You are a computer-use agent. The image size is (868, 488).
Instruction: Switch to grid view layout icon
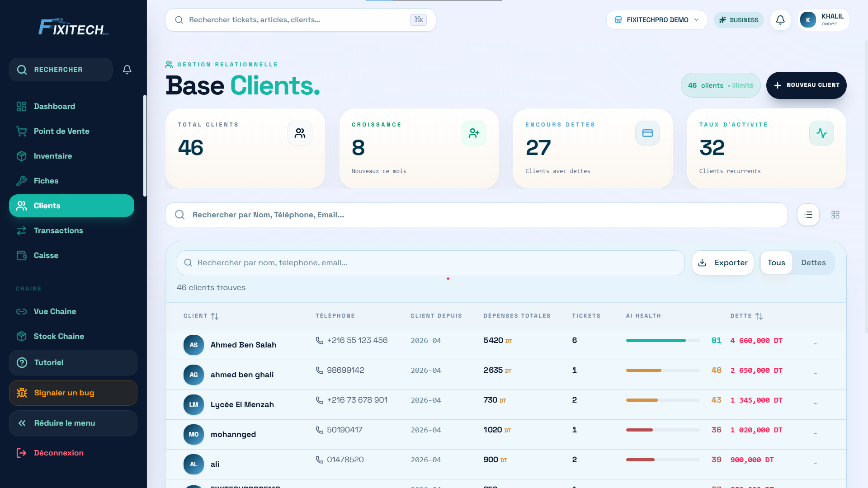tap(835, 215)
